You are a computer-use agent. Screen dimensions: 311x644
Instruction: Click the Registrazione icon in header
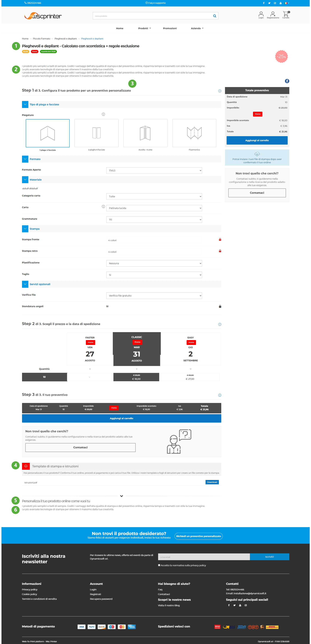coord(273,14)
